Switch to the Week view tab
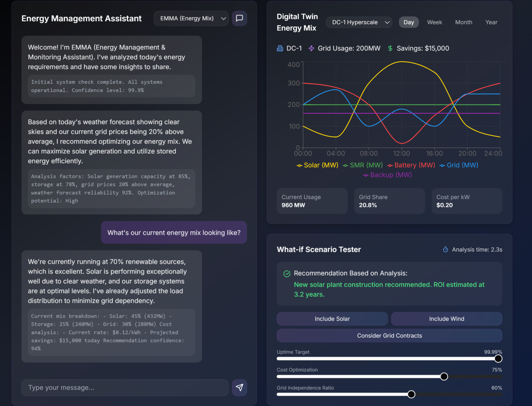 [435, 22]
